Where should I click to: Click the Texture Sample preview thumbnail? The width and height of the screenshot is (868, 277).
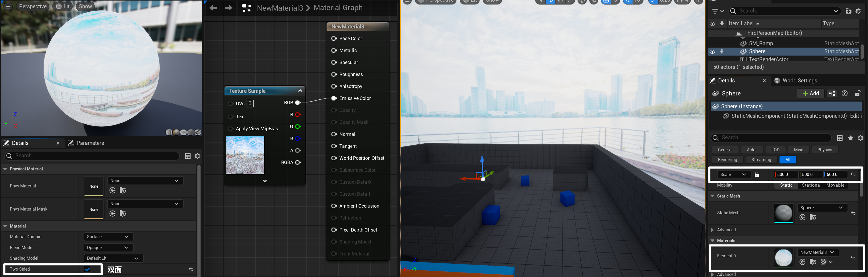245,155
